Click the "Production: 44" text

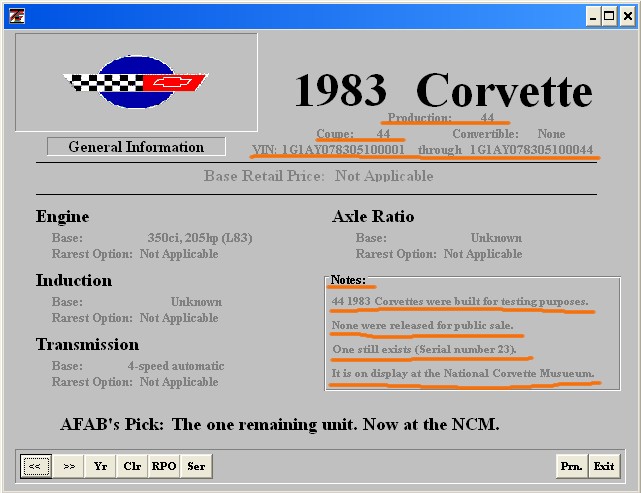click(441, 118)
